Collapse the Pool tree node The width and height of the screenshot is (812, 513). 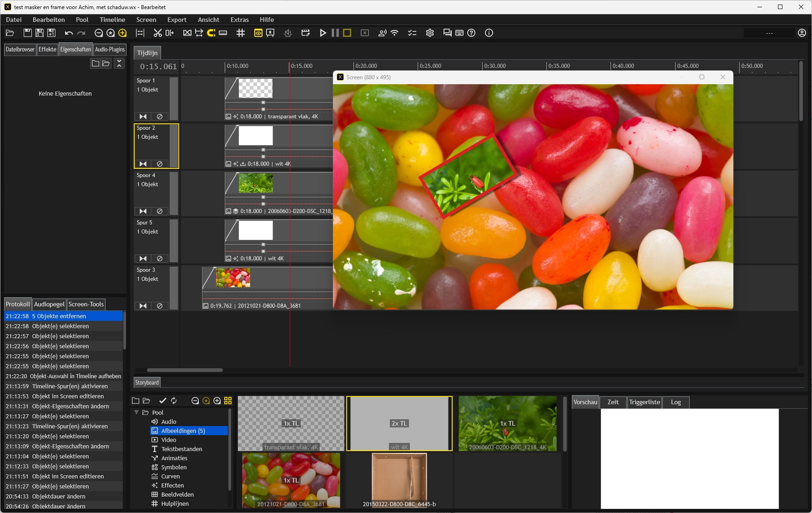click(136, 412)
